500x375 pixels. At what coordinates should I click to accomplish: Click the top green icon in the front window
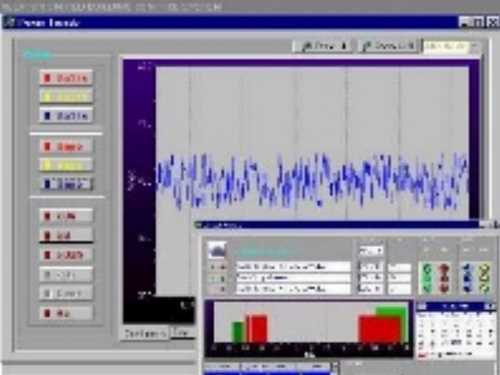pos(428,268)
